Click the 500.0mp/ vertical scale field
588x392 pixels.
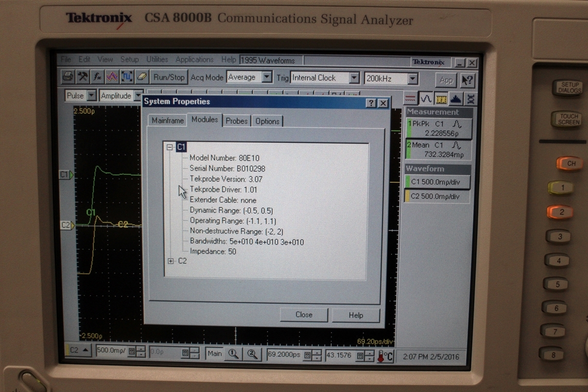point(111,351)
